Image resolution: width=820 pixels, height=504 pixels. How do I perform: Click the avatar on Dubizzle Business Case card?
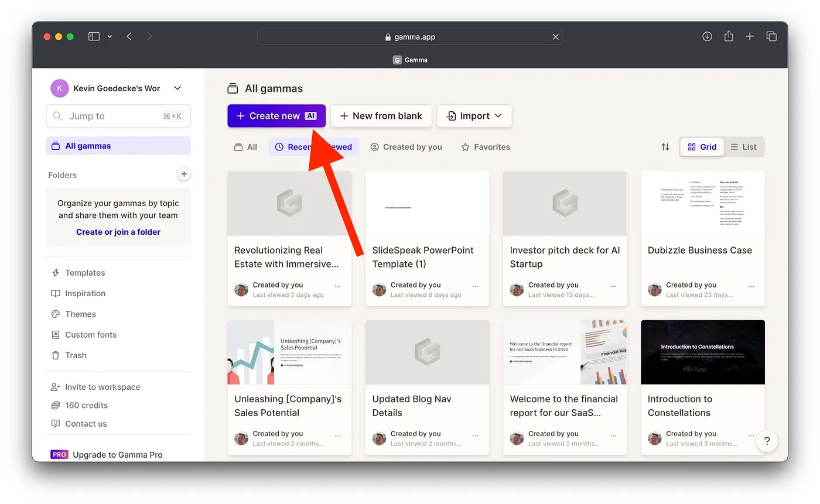[655, 290]
